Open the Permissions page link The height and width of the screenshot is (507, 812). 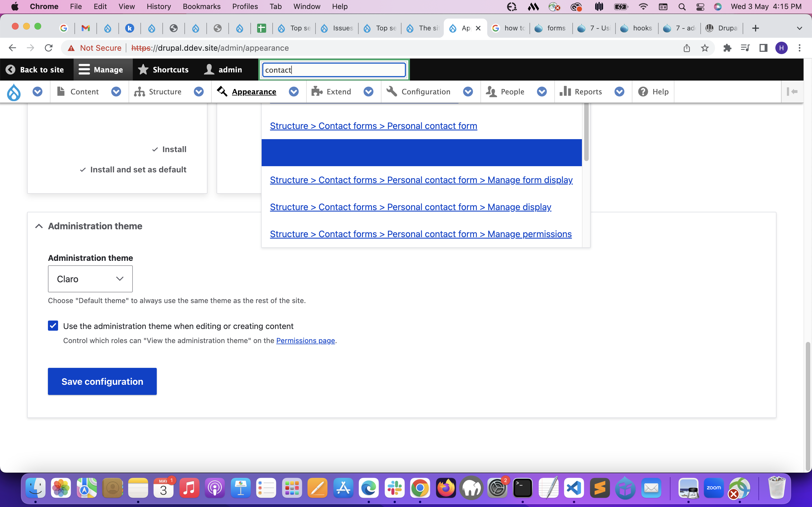pyautogui.click(x=305, y=340)
